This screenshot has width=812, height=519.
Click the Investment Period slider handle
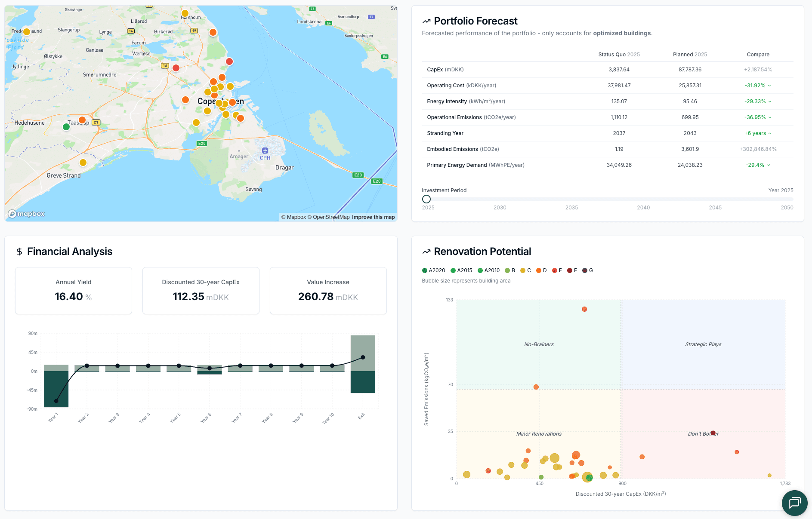(x=426, y=199)
